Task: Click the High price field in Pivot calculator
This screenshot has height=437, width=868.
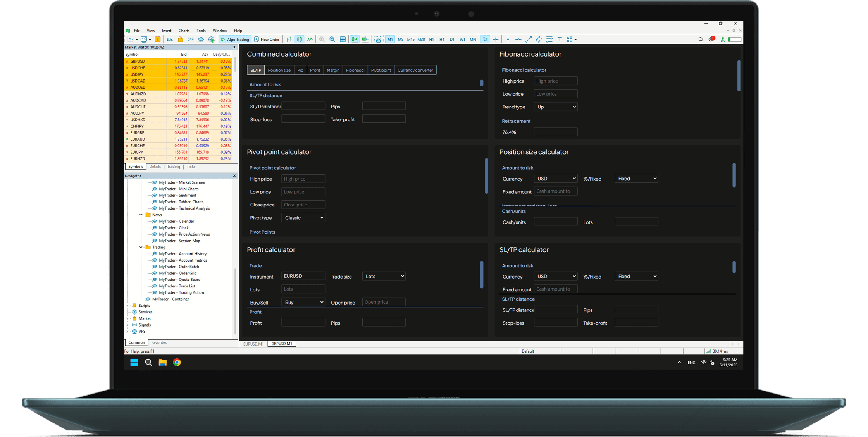Action: [303, 179]
